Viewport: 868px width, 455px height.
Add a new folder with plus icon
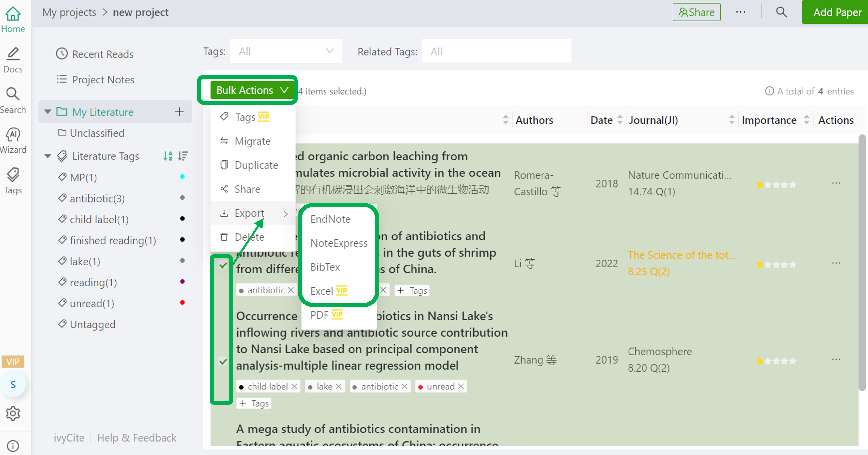[179, 112]
